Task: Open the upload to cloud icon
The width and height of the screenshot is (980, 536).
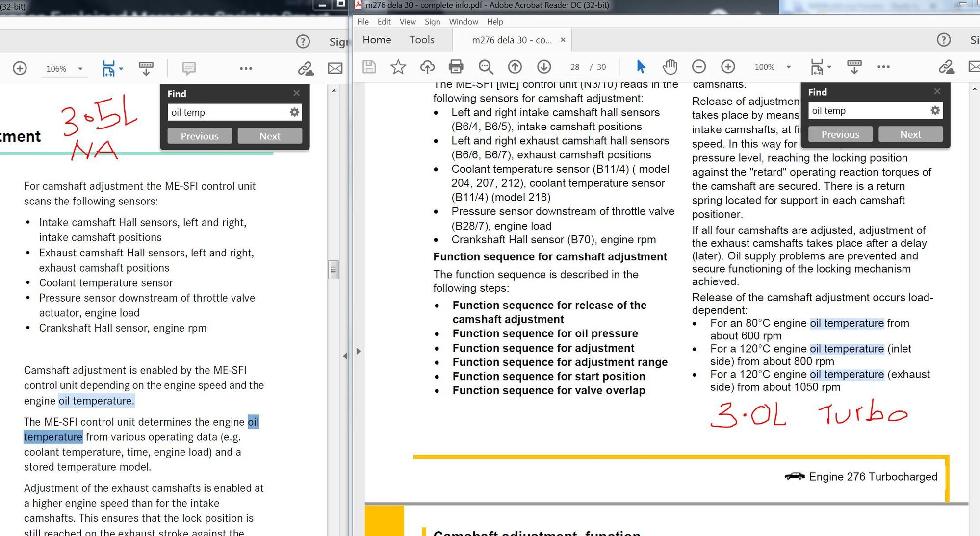Action: [x=427, y=67]
